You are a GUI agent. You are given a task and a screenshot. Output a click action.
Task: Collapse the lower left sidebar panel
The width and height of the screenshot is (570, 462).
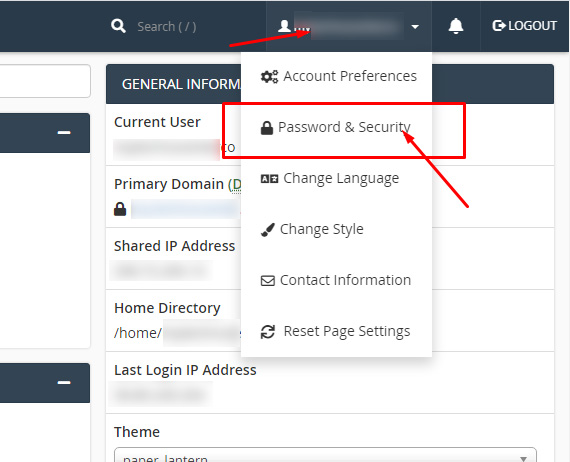[64, 382]
